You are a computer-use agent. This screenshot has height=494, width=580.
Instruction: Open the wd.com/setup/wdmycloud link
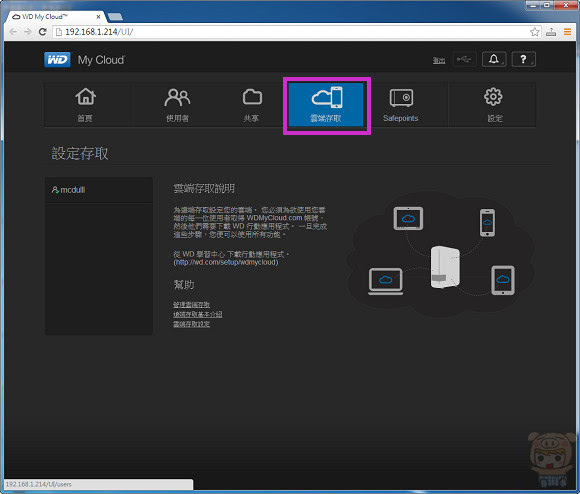[226, 262]
